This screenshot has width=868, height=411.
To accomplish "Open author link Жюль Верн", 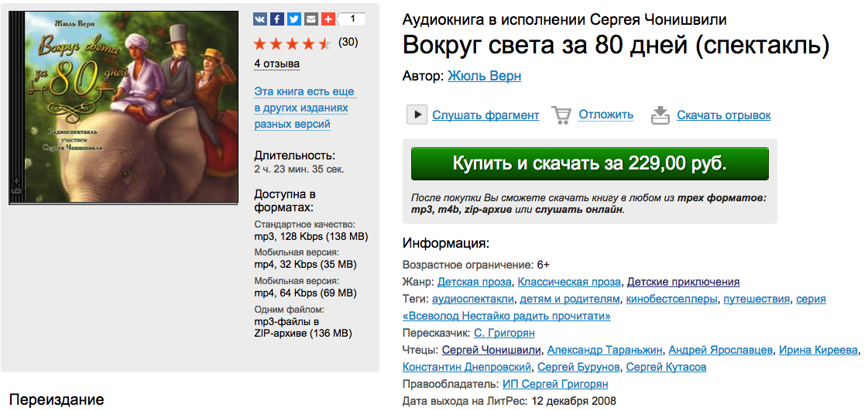I will pos(484,77).
